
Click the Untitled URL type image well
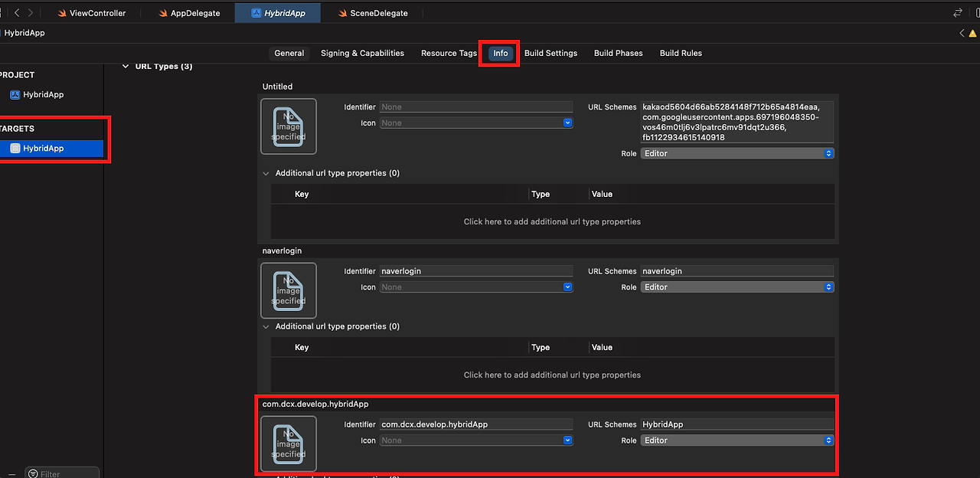289,126
